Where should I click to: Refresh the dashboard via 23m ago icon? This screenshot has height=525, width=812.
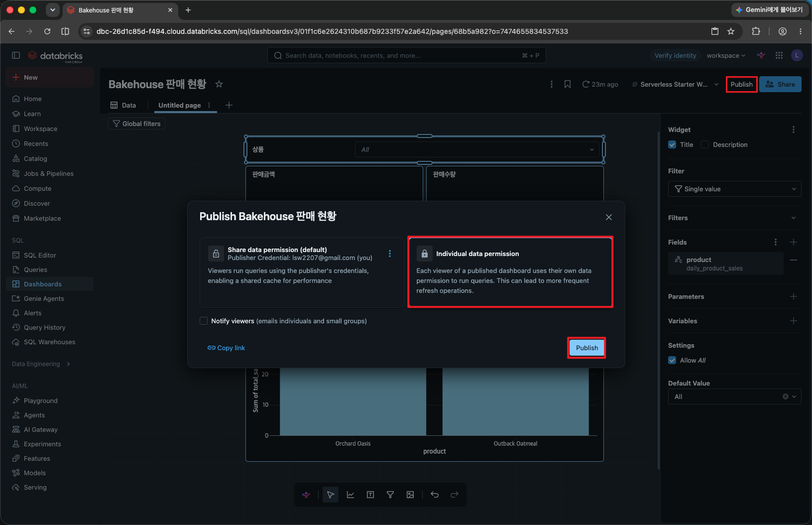[x=586, y=84]
